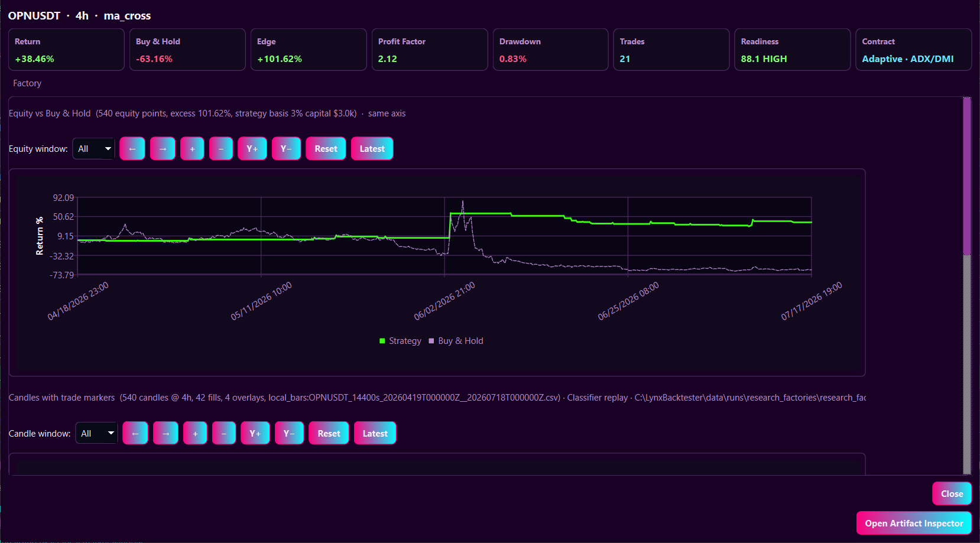Image resolution: width=980 pixels, height=543 pixels.
Task: Click the OPNUSDT · 4h · ma_cross title
Action: click(x=79, y=16)
